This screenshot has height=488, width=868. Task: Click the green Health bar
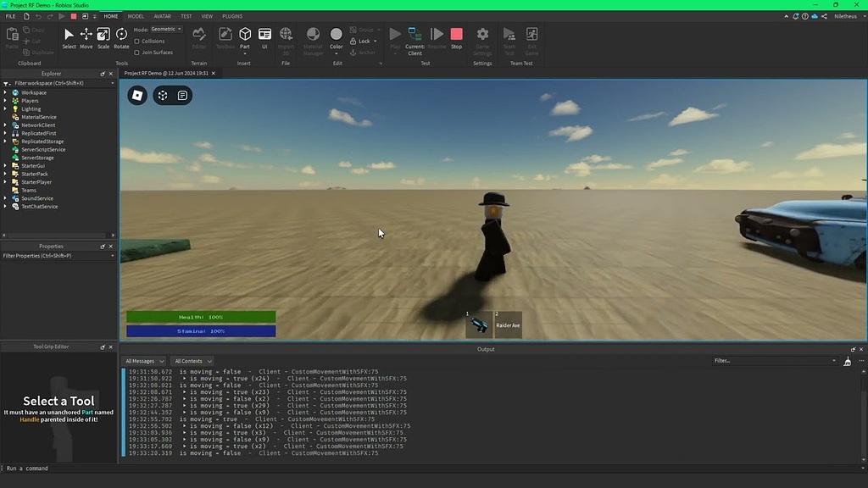pyautogui.click(x=202, y=316)
